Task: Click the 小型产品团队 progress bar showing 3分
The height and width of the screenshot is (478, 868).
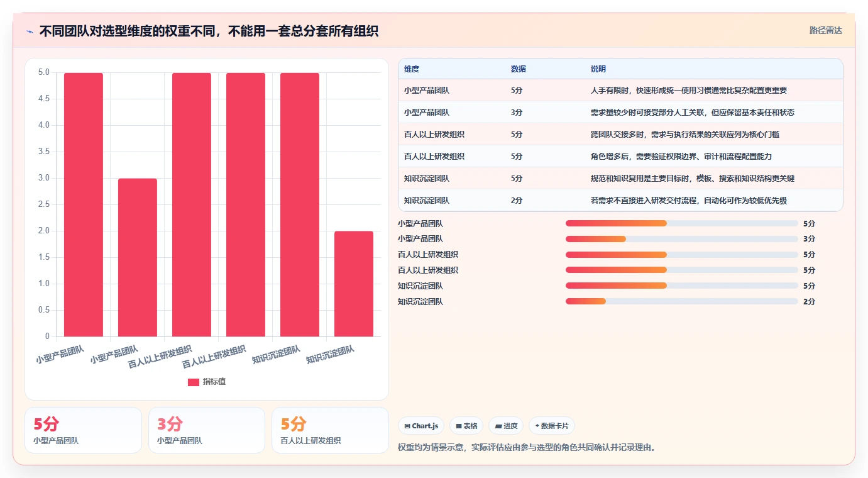Action: [x=682, y=239]
